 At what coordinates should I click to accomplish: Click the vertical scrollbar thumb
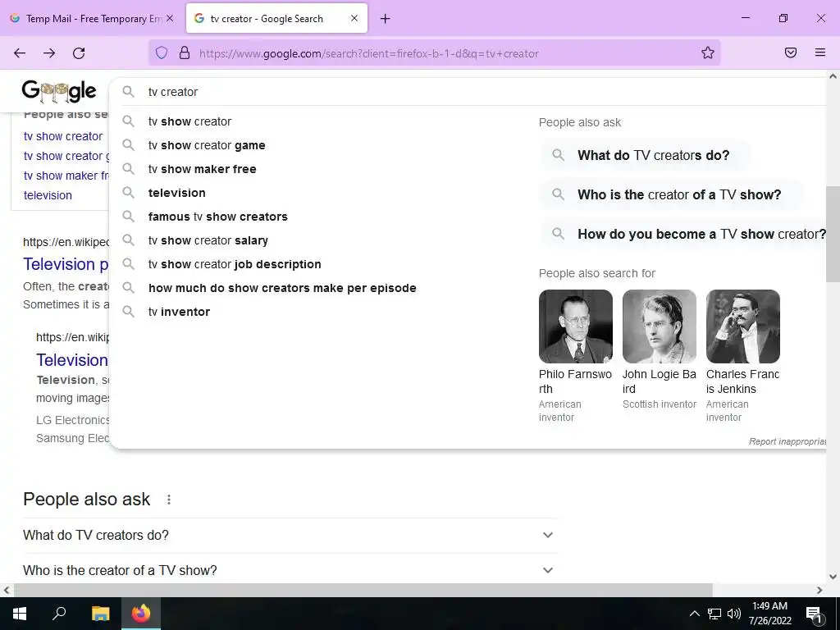pyautogui.click(x=833, y=234)
